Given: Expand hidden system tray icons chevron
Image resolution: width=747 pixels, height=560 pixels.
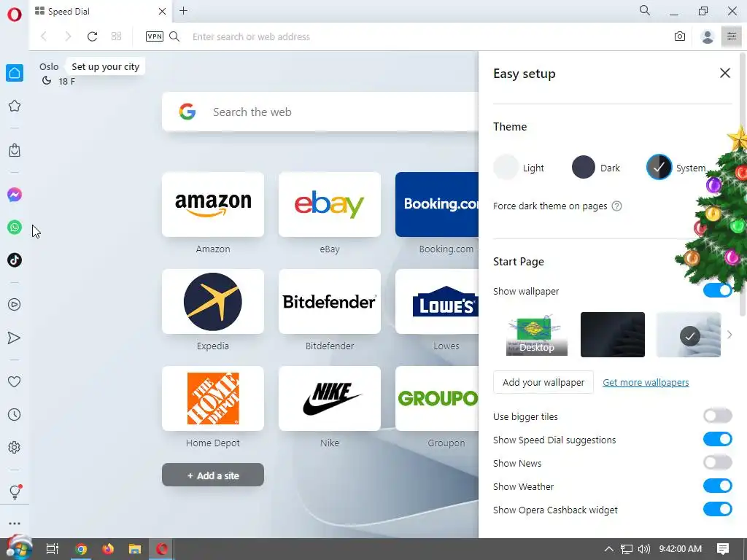Looking at the screenshot, I should point(609,549).
